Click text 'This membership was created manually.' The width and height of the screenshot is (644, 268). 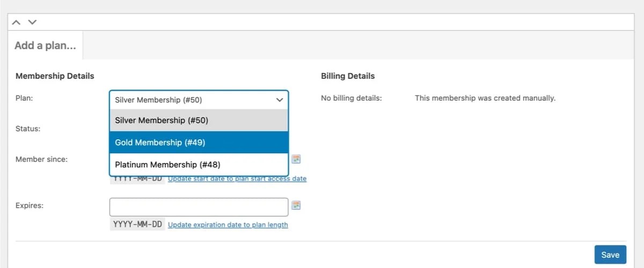[x=485, y=98]
